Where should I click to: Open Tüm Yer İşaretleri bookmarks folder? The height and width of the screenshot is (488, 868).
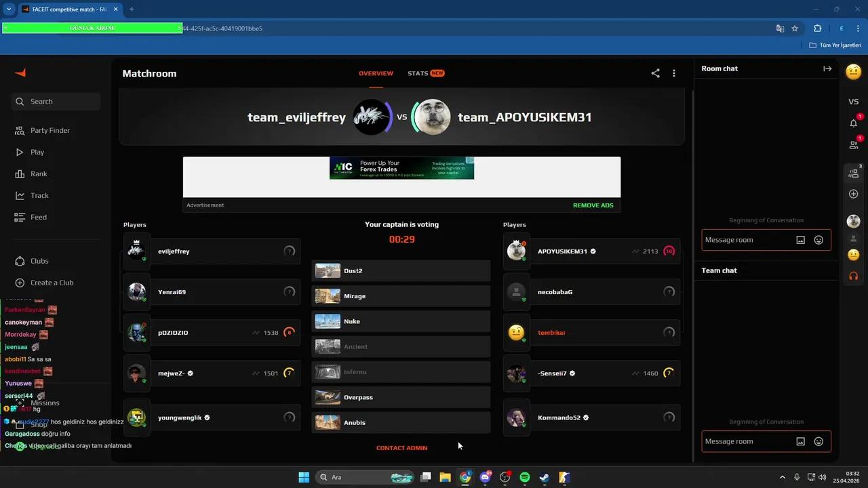pos(835,45)
